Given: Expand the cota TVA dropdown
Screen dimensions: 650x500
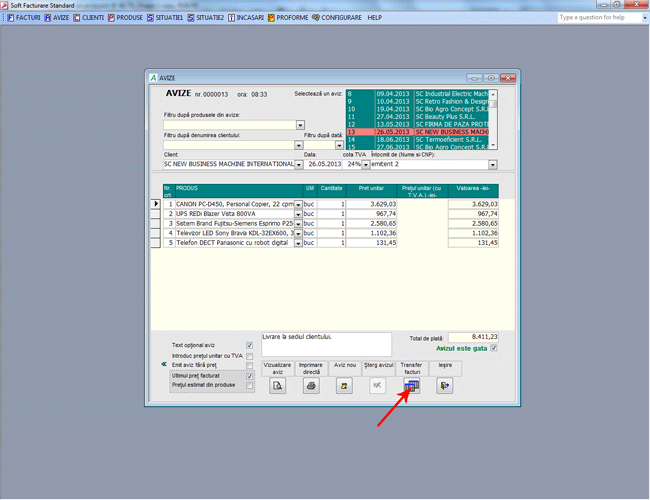Looking at the screenshot, I should pyautogui.click(x=365, y=165).
